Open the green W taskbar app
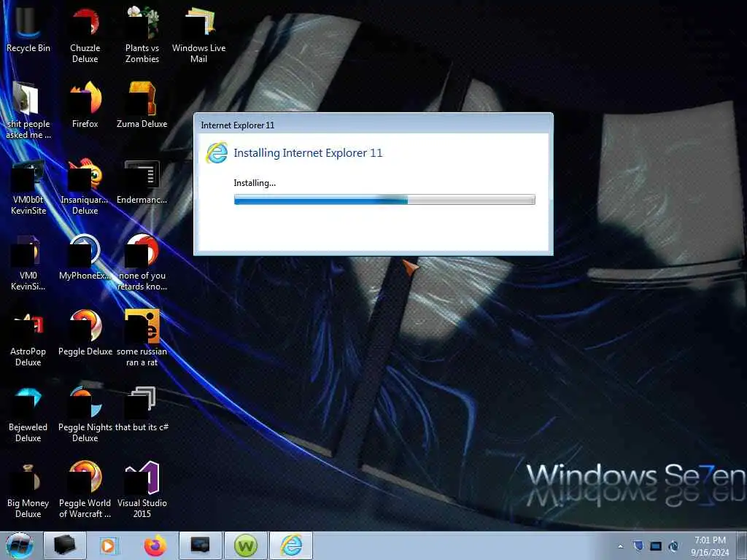Viewport: 747px width, 560px height. 245,545
